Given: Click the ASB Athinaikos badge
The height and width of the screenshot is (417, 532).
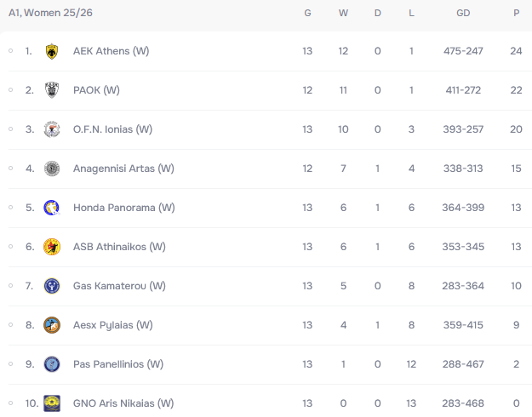Looking at the screenshot, I should click(x=52, y=247).
